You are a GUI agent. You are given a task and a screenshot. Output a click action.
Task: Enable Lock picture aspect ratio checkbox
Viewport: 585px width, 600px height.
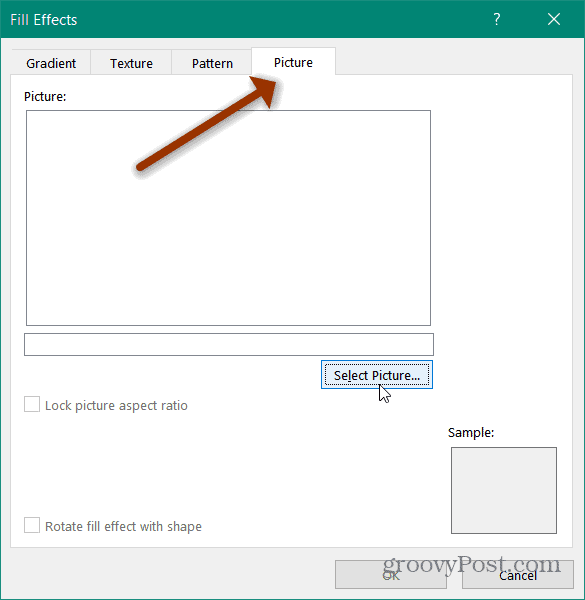[32, 404]
